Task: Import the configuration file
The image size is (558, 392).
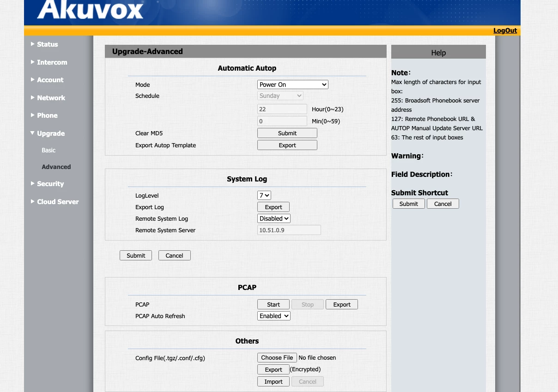Action: [273, 381]
